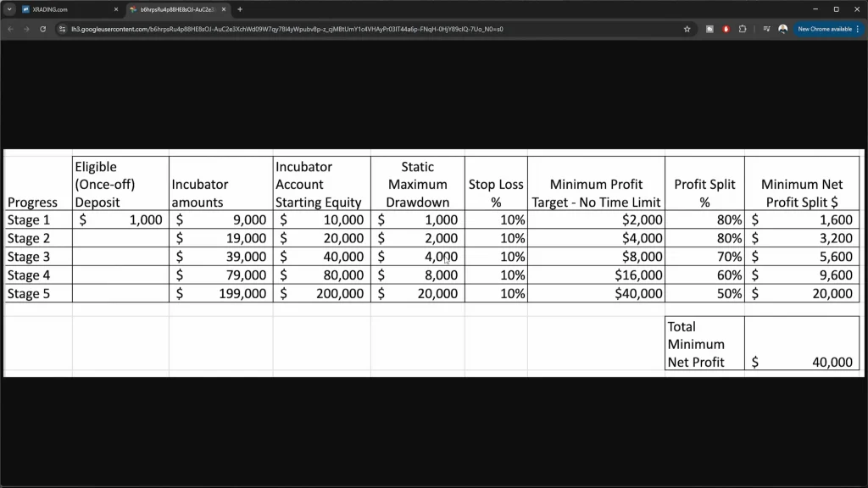This screenshot has width=868, height=488.
Task: Open the Chrome profile avatar
Action: (782, 29)
